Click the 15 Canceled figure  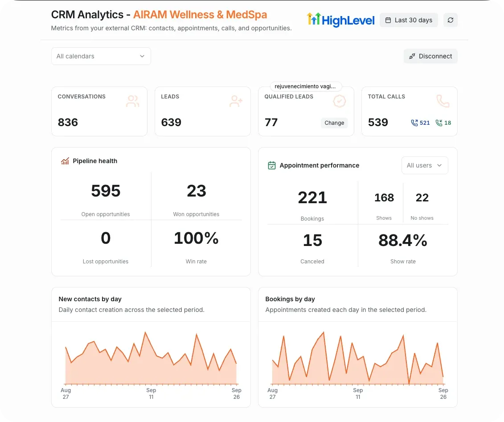tap(312, 240)
